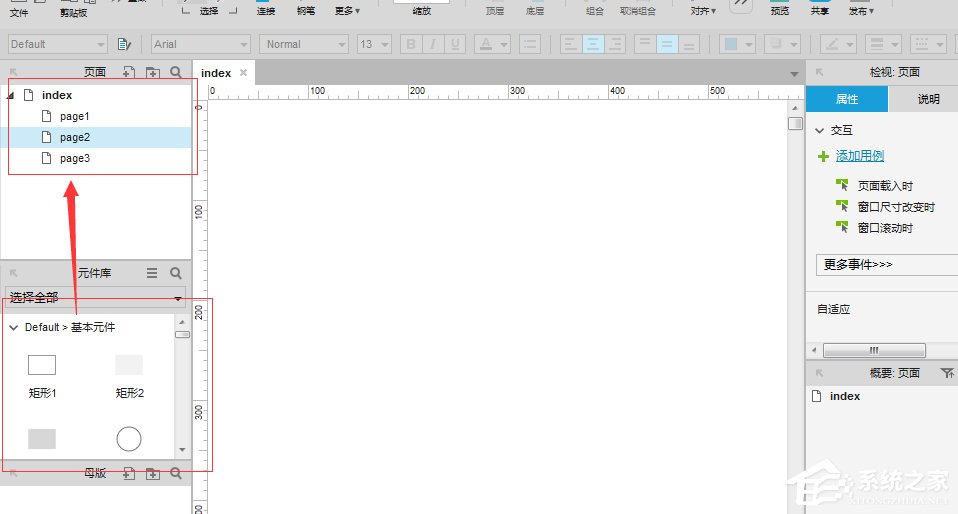Toggle underline text formatting

pyautogui.click(x=455, y=44)
